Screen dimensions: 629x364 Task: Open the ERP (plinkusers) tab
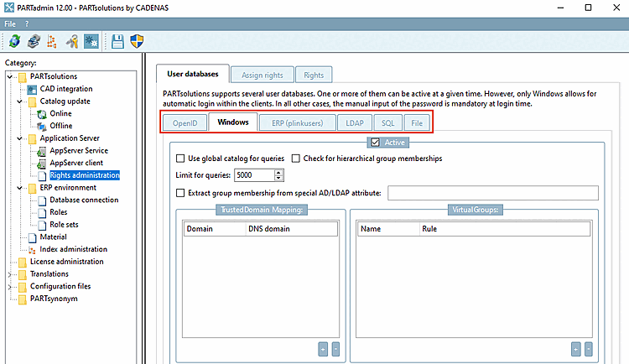(298, 123)
